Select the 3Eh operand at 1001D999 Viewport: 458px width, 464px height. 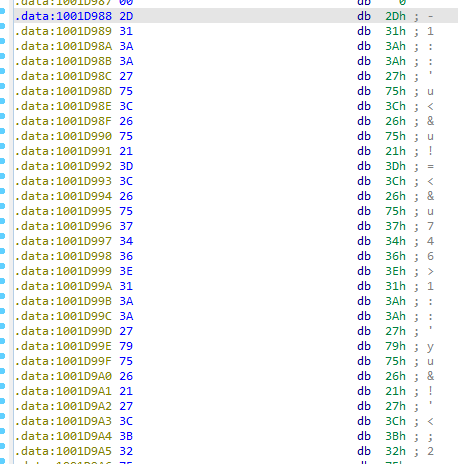coord(395,271)
